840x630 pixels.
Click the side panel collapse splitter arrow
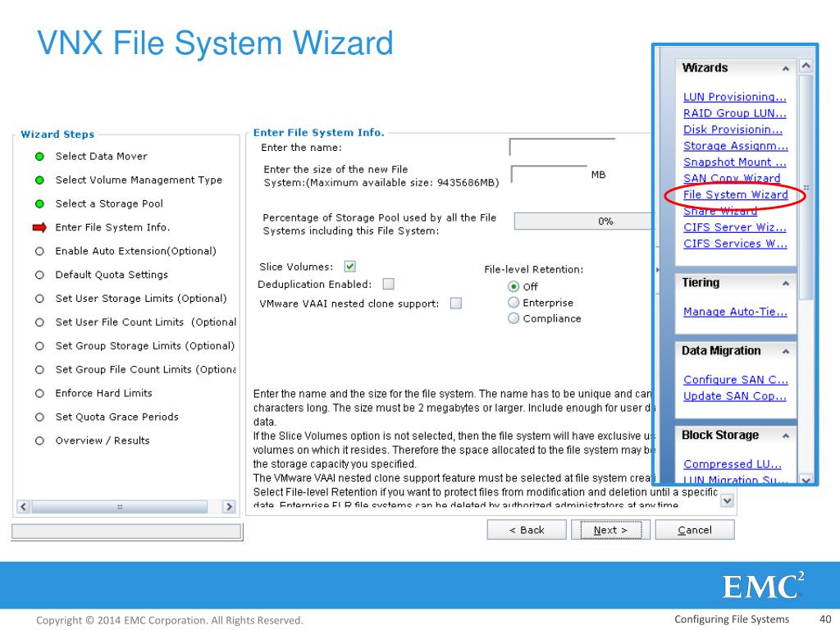click(x=658, y=269)
